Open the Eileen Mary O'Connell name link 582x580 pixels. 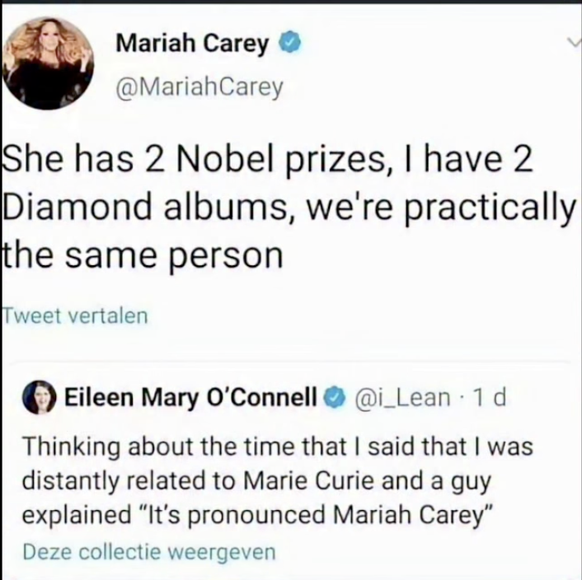pos(191,398)
